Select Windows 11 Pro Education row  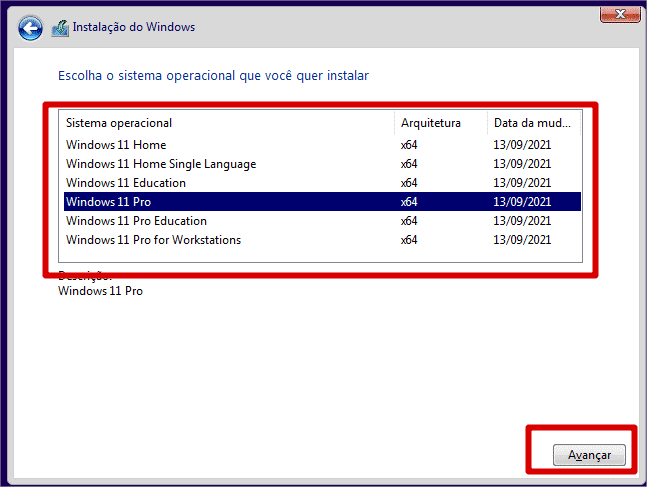click(322, 221)
